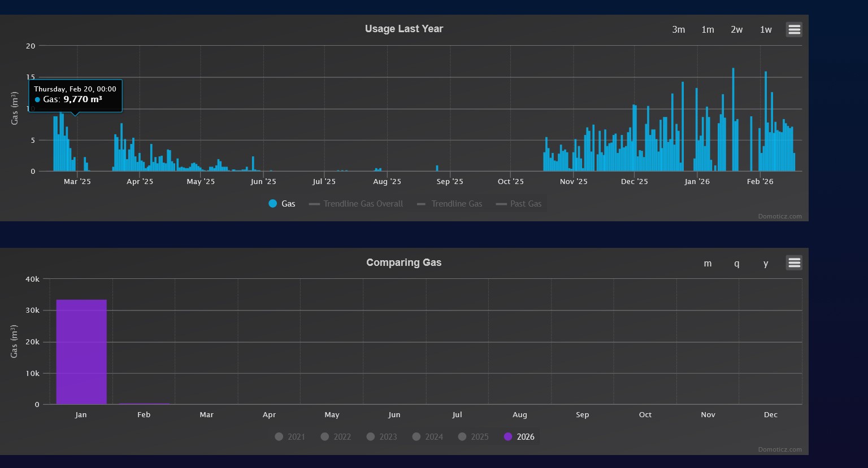Show the 2021 series in comparison

tap(290, 437)
